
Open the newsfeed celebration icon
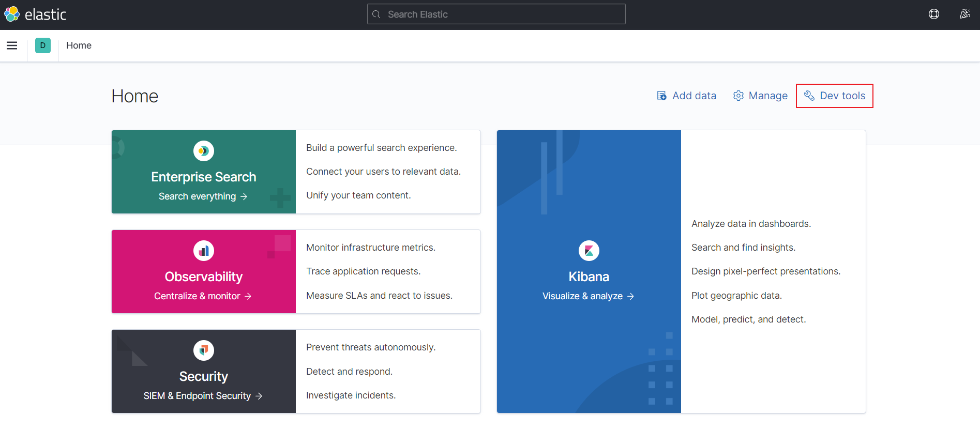click(964, 14)
